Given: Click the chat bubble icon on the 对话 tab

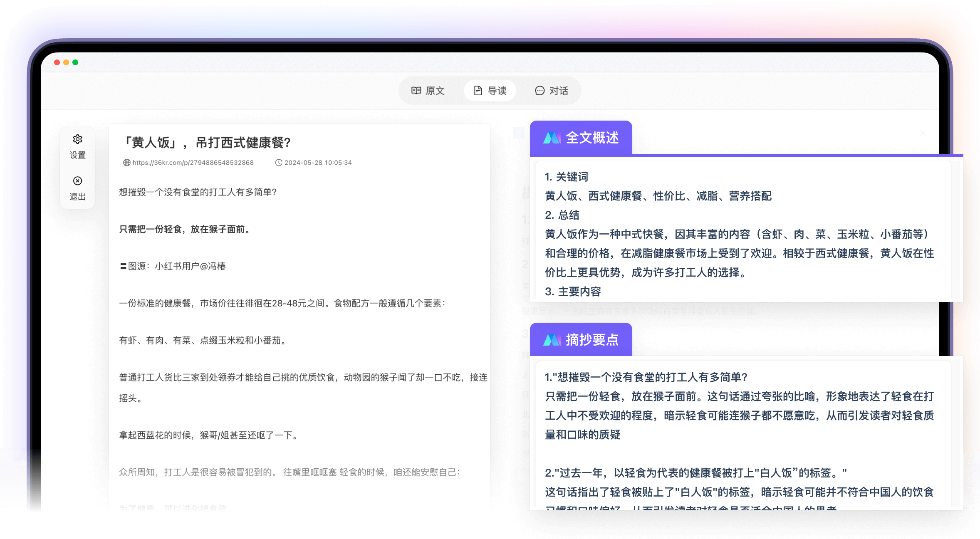Looking at the screenshot, I should click(539, 91).
